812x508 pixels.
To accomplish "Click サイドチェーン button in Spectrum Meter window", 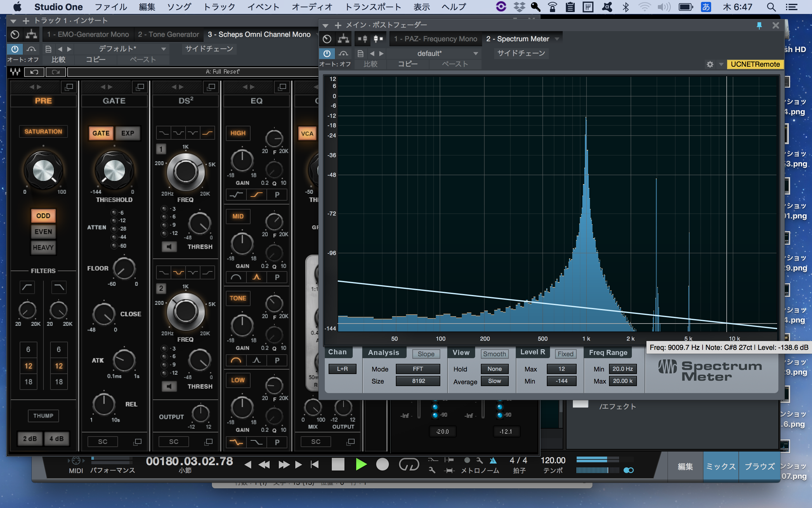I will pyautogui.click(x=521, y=53).
